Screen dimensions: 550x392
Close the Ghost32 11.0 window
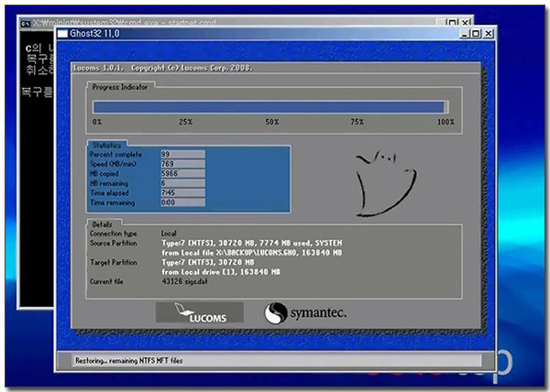click(489, 34)
